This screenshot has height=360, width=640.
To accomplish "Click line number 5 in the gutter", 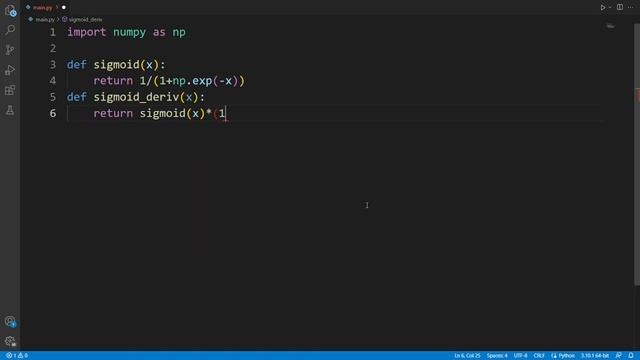I will click(x=53, y=97).
